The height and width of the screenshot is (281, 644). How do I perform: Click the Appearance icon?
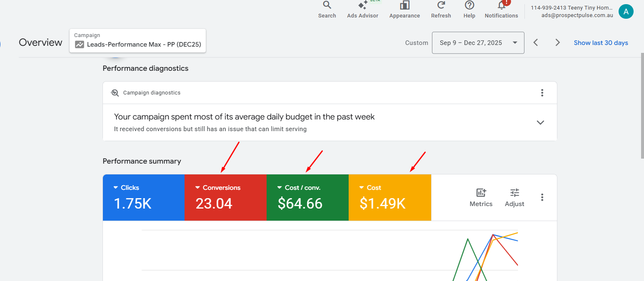(404, 5)
